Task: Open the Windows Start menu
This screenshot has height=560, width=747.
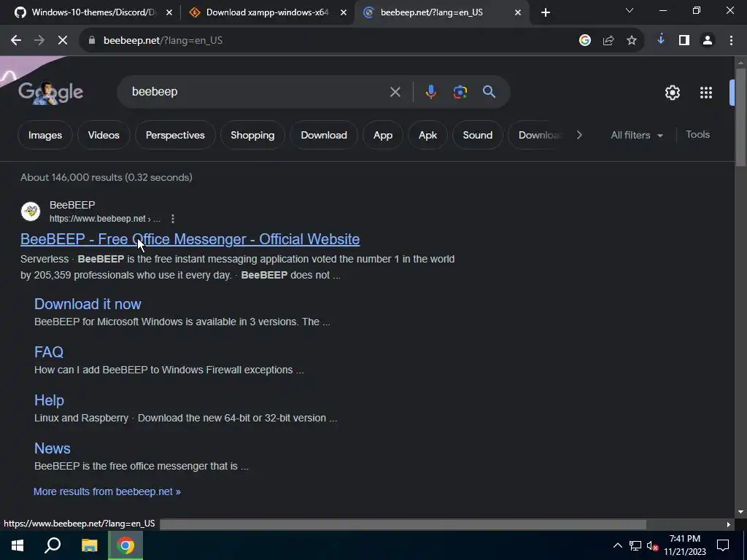Action: tap(18, 545)
